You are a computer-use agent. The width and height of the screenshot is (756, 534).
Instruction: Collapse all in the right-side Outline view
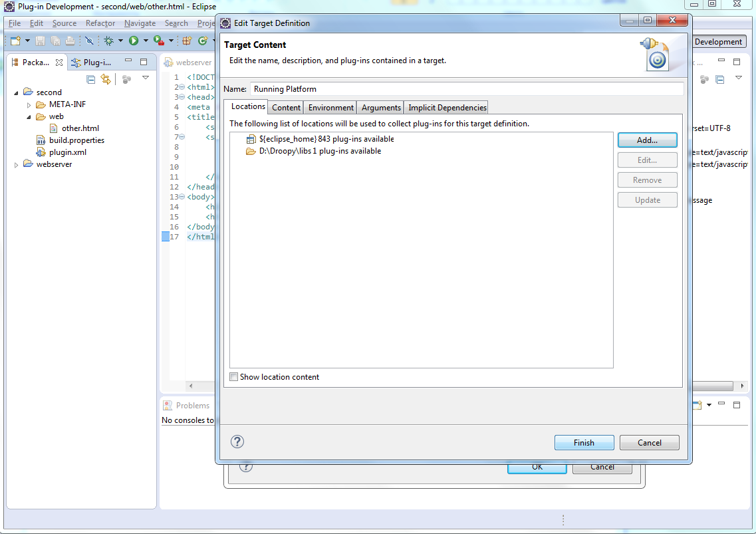pos(720,80)
